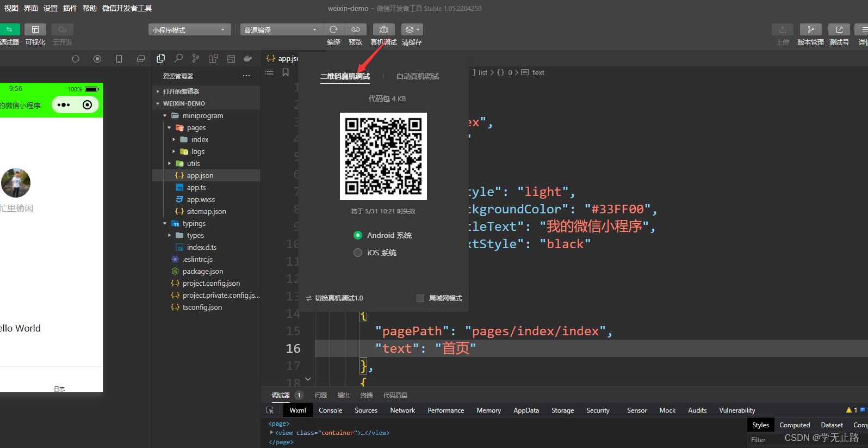Switch to the Computed styles tab
Image resolution: width=868 pixels, height=448 pixels.
tap(795, 425)
